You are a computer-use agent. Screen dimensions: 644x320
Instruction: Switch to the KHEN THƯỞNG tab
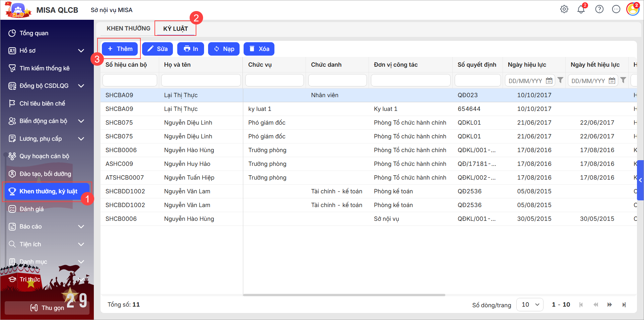tap(128, 28)
